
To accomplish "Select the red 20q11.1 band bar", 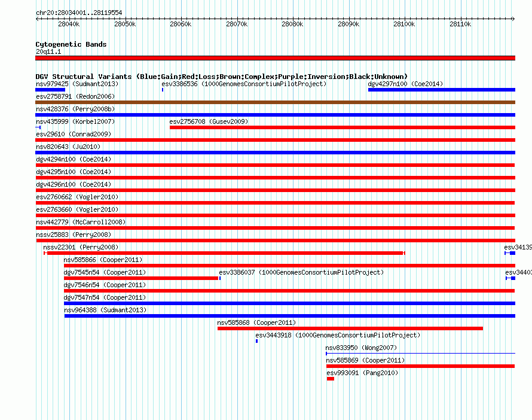I will point(275,58).
